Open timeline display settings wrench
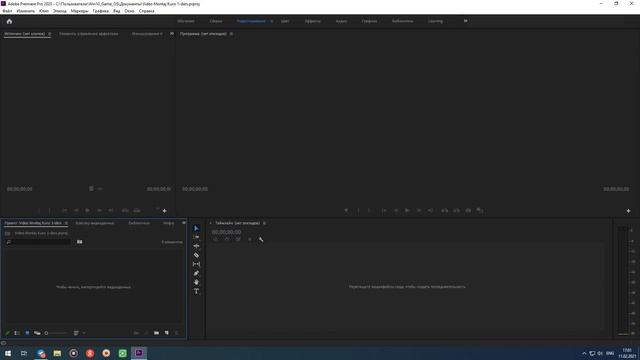This screenshot has height=360, width=640. [x=261, y=240]
